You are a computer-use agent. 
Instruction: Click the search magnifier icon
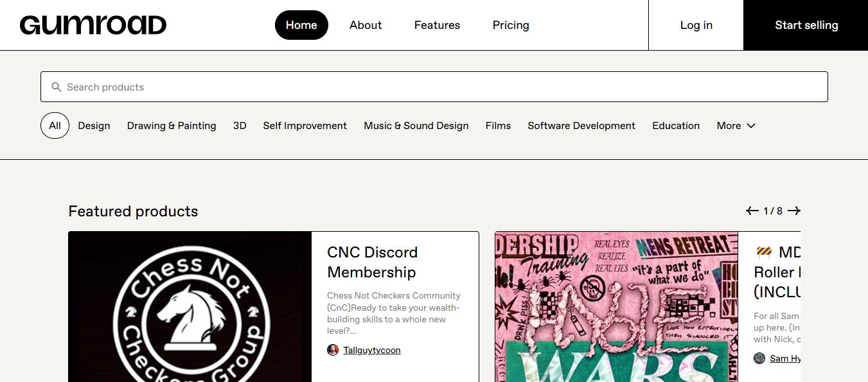click(x=57, y=87)
